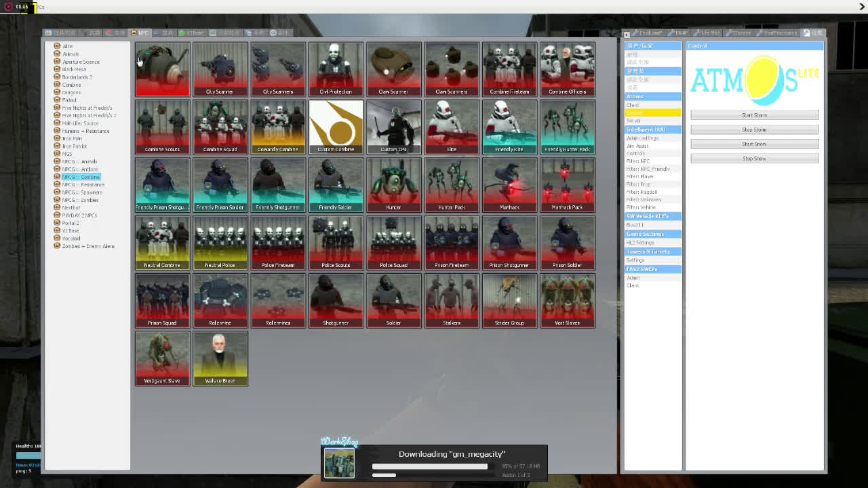868x488 pixels.
Task: Click the Custom Combine logo icon
Action: (x=336, y=127)
